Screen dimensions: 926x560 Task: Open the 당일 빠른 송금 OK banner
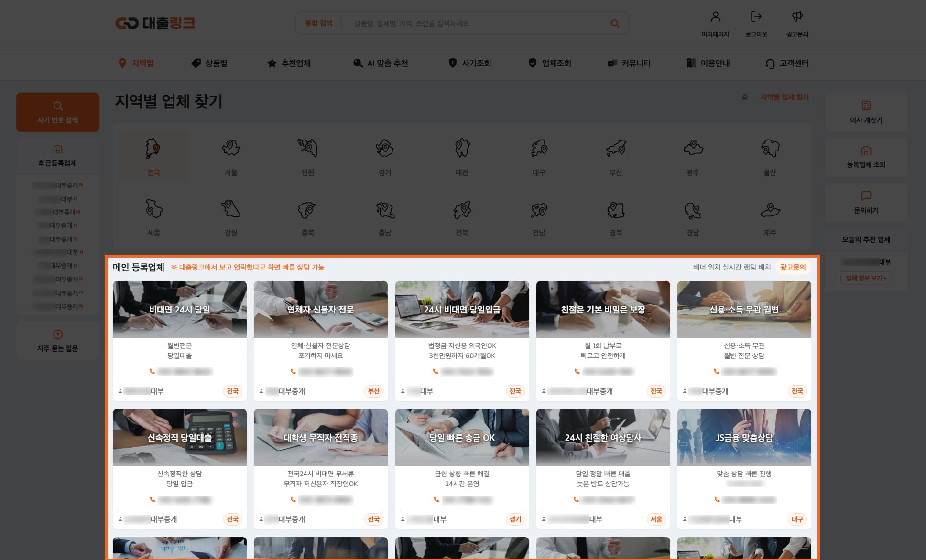(x=462, y=437)
